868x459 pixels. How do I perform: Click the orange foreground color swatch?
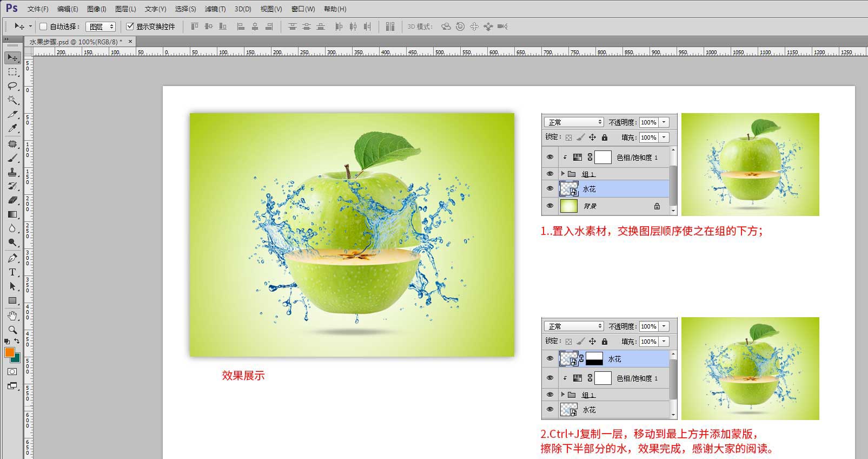(9, 352)
